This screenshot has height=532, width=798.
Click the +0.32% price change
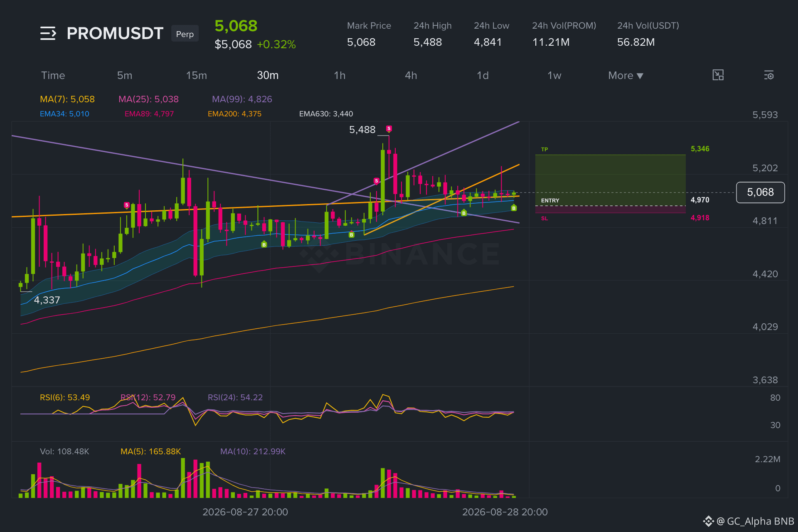point(276,44)
